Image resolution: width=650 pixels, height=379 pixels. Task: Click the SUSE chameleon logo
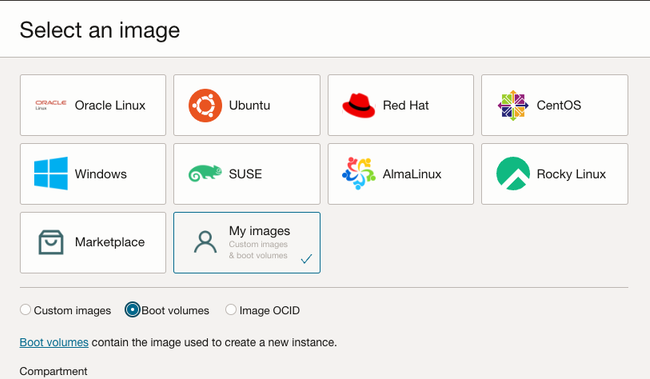coord(205,173)
